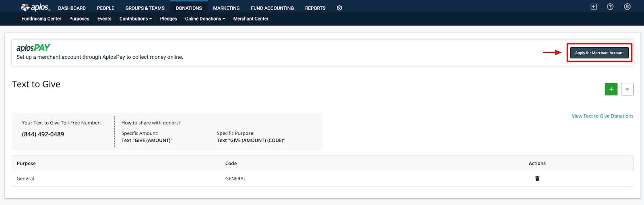Screen dimensions: 644x205
Task: Select the toll-free number (844) 492-0489
Action: [43, 134]
